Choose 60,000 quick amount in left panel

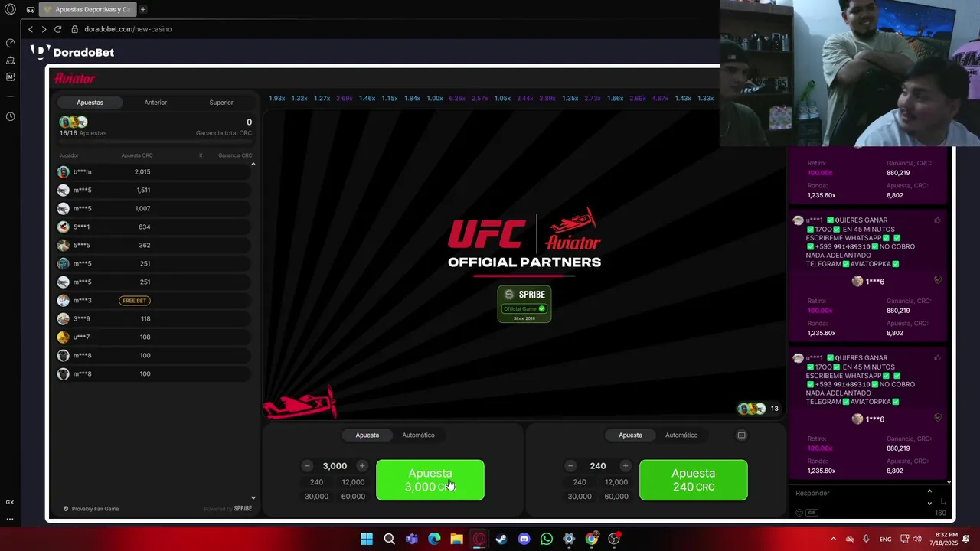click(x=353, y=496)
